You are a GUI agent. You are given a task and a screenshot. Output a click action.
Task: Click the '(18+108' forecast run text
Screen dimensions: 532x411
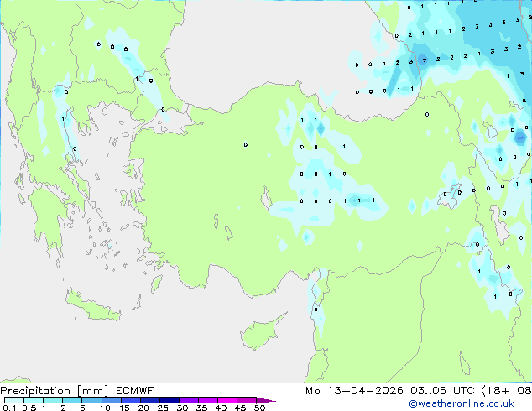[x=506, y=391]
